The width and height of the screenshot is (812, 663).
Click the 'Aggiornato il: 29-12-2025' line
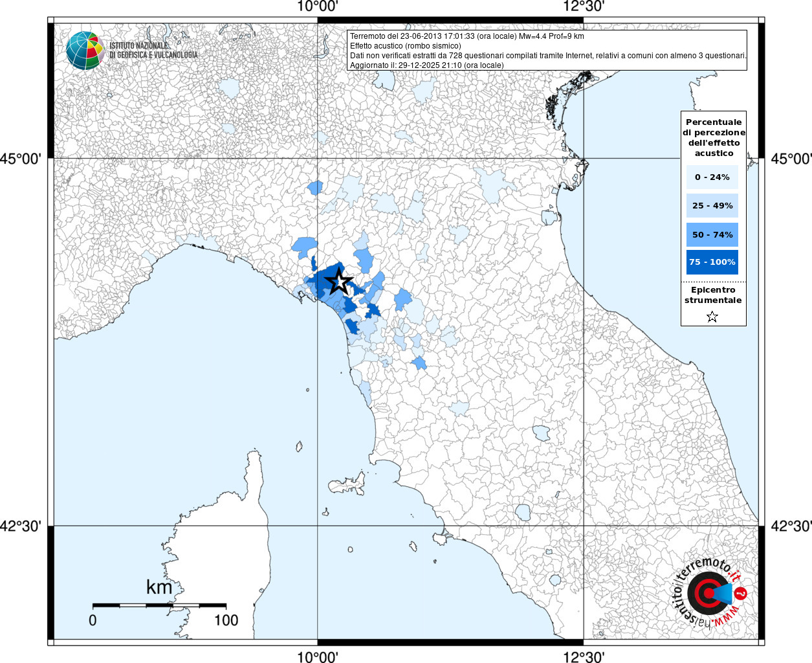pos(427,65)
